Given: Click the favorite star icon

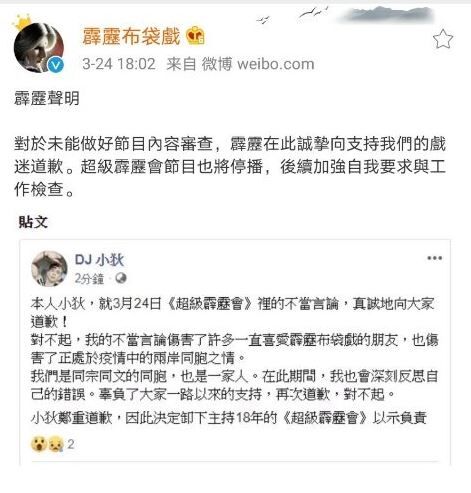Looking at the screenshot, I should [443, 39].
